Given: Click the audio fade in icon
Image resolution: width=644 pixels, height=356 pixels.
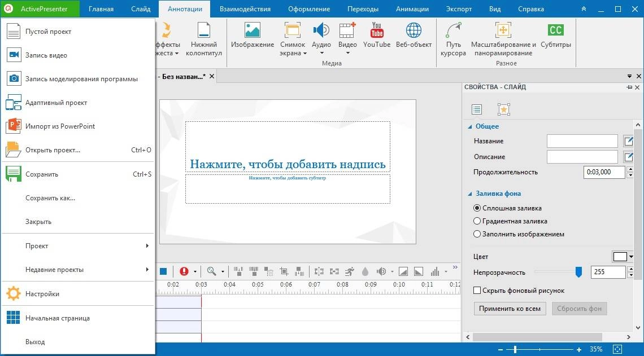Looking at the screenshot, I should pos(403,271).
